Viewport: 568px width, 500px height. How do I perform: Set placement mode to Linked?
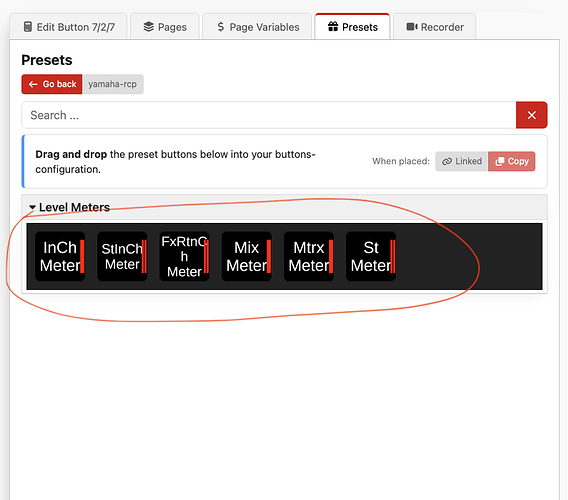[x=462, y=161]
